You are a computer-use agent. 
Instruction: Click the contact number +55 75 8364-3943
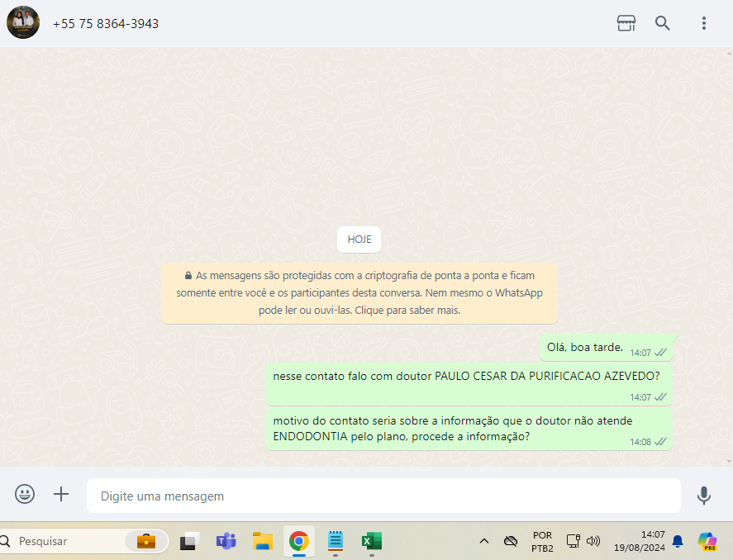(x=106, y=24)
